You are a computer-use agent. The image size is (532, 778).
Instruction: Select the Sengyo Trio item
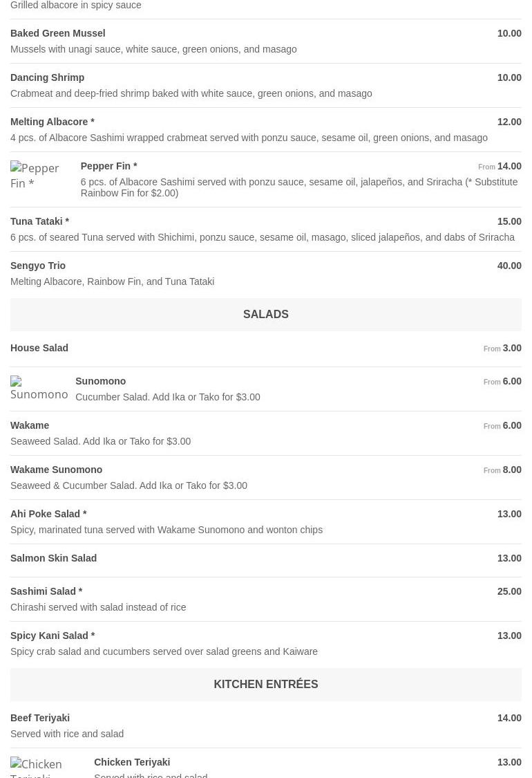coord(38,266)
